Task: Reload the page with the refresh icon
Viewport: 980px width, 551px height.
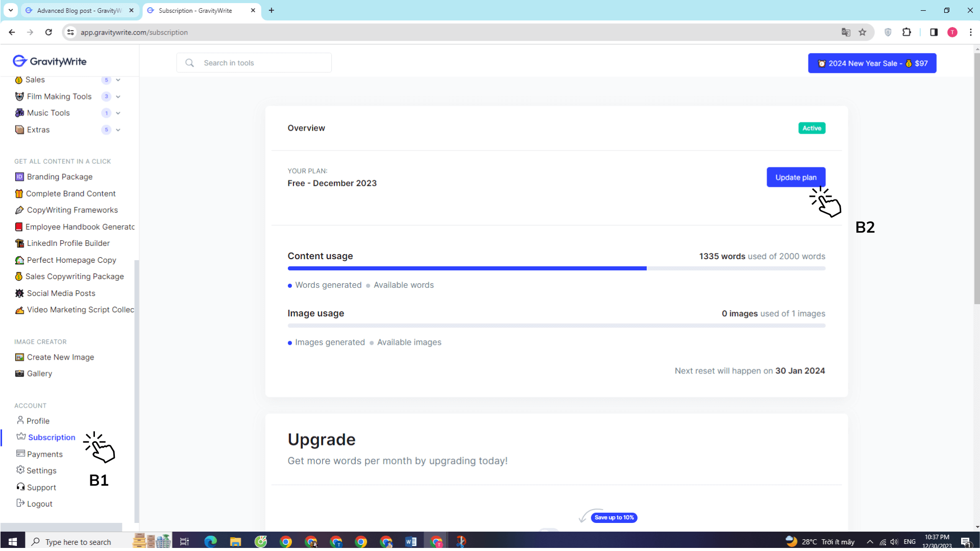Action: click(x=48, y=32)
